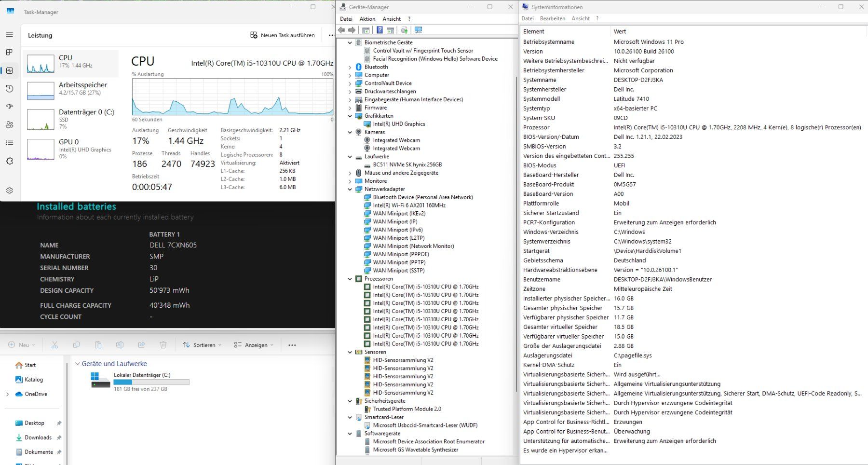Open more options dots in Task Manager header

331,35
